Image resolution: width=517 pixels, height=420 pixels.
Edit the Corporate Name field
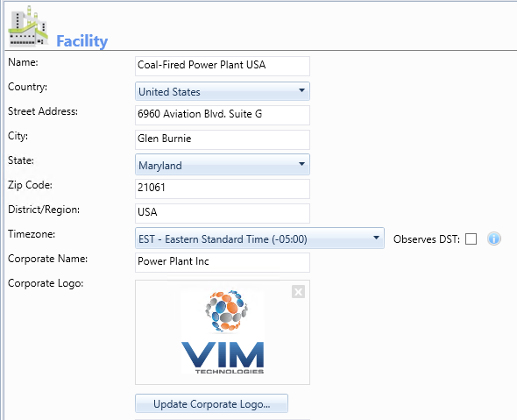[223, 262]
